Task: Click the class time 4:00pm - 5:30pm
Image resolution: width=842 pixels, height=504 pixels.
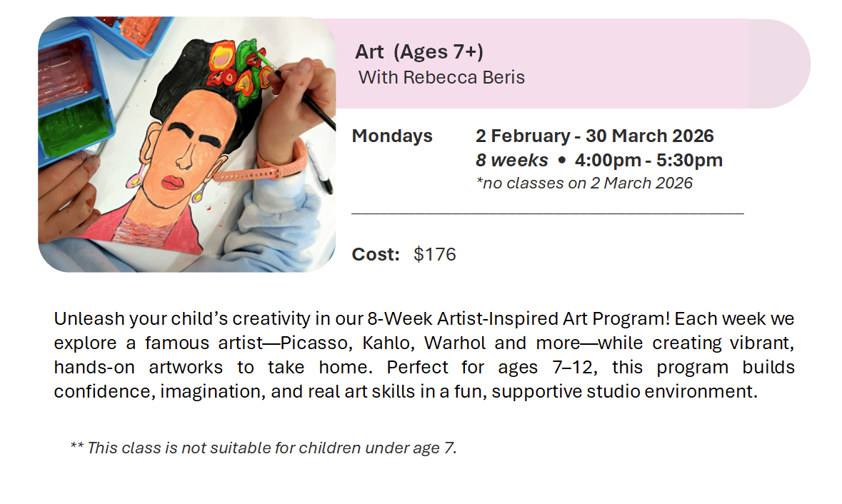Action: tap(648, 160)
